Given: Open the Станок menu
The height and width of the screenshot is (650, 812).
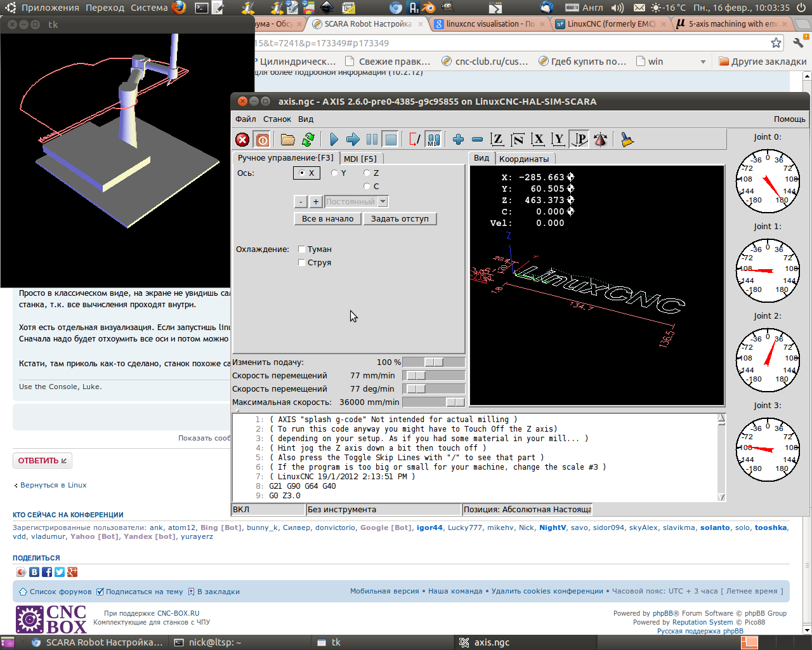Looking at the screenshot, I should pos(277,119).
